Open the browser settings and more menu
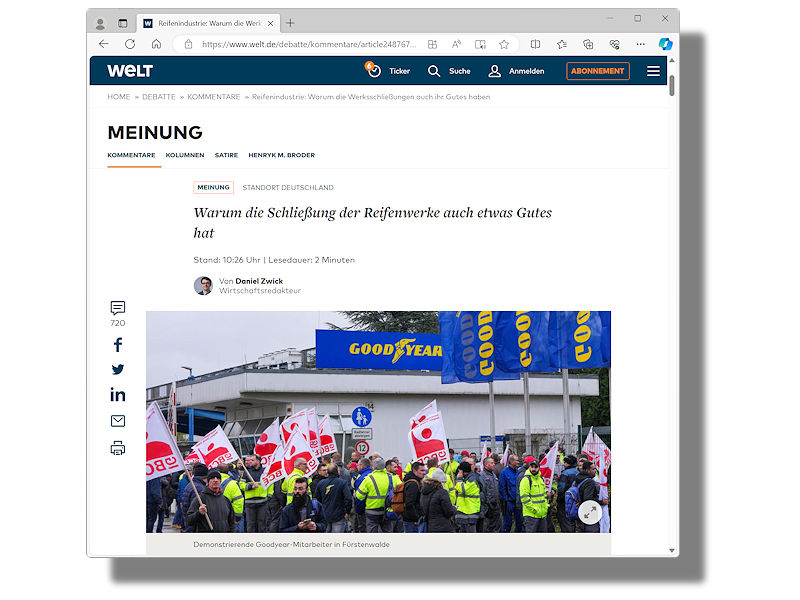Screen dimensions: 800x600 click(640, 44)
